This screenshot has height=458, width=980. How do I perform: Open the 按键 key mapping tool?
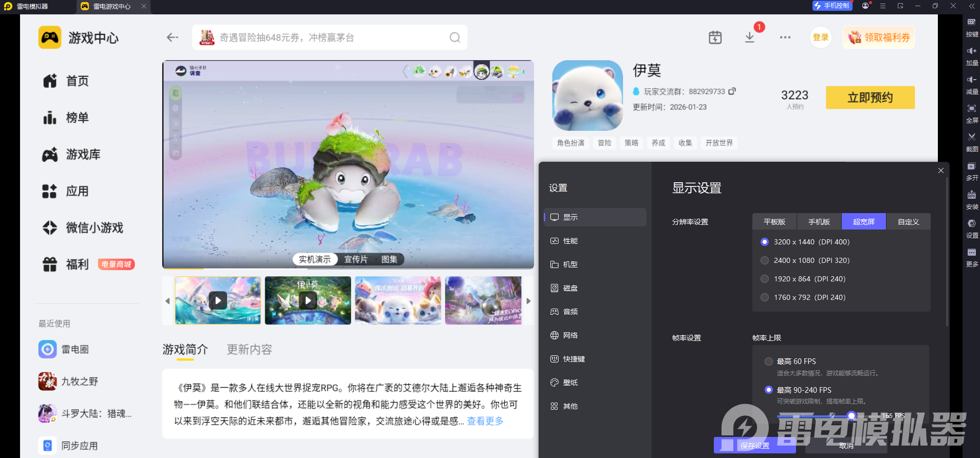[x=972, y=28]
